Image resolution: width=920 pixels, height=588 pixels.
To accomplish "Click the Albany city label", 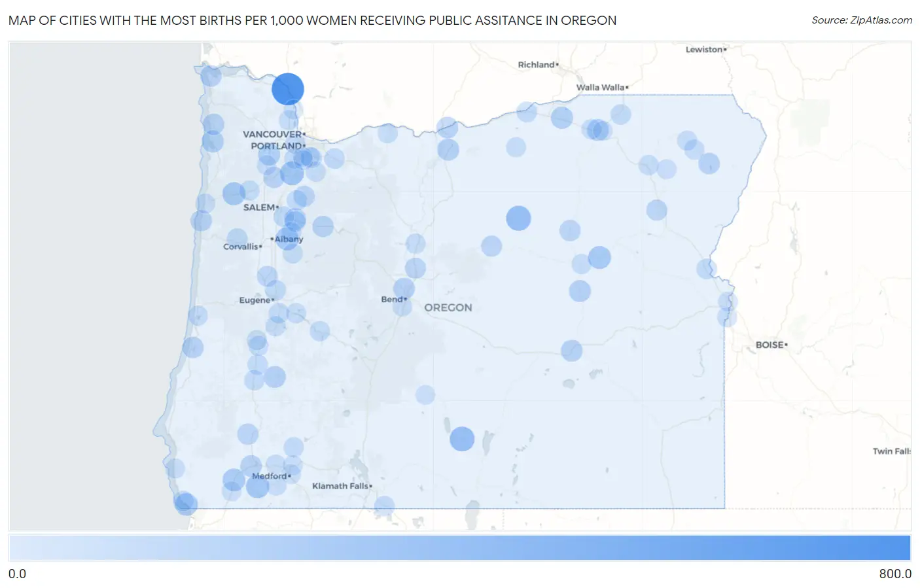I will (x=288, y=239).
